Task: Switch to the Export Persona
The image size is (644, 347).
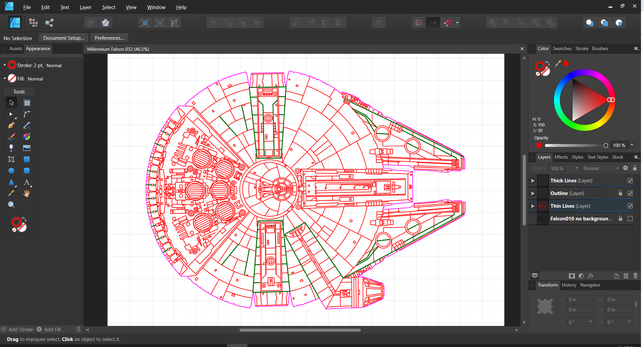Action: pyautogui.click(x=49, y=23)
